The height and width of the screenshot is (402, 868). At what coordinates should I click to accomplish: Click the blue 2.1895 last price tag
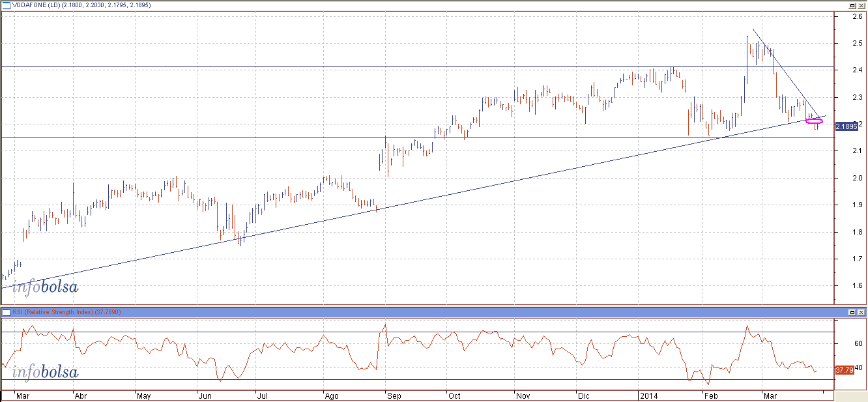(846, 126)
